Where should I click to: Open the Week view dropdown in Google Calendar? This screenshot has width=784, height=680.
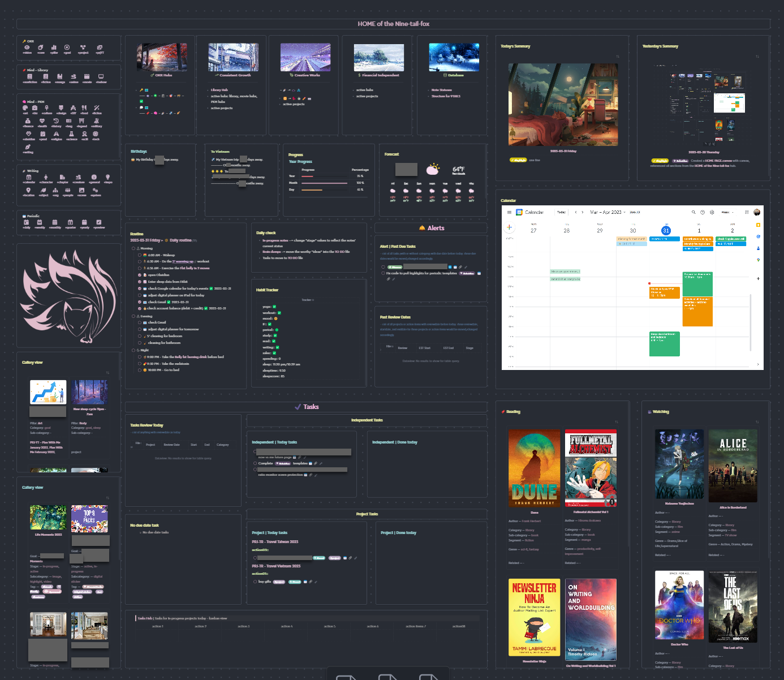click(x=727, y=212)
